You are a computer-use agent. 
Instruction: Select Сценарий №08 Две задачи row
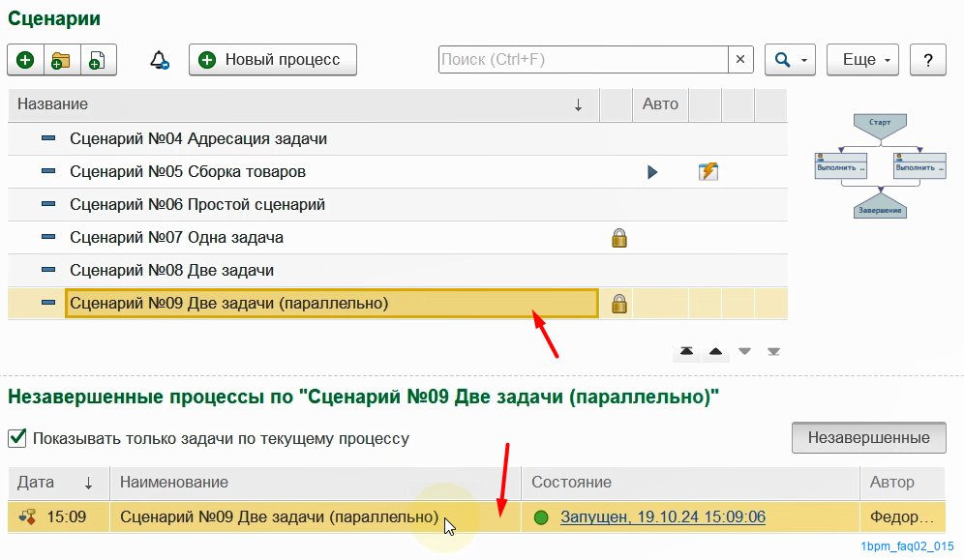172,271
